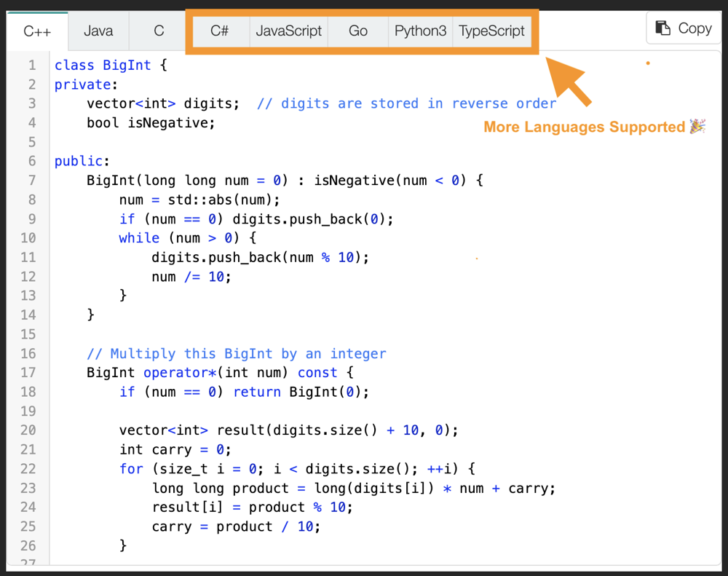Place cursor on 'class BigInt {' line
This screenshot has width=728, height=576.
coord(111,66)
